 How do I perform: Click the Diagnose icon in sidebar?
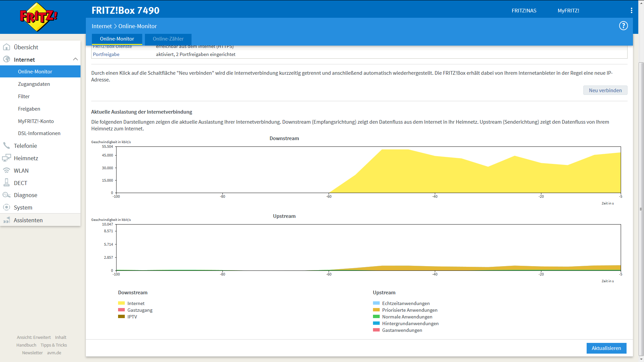tap(6, 195)
